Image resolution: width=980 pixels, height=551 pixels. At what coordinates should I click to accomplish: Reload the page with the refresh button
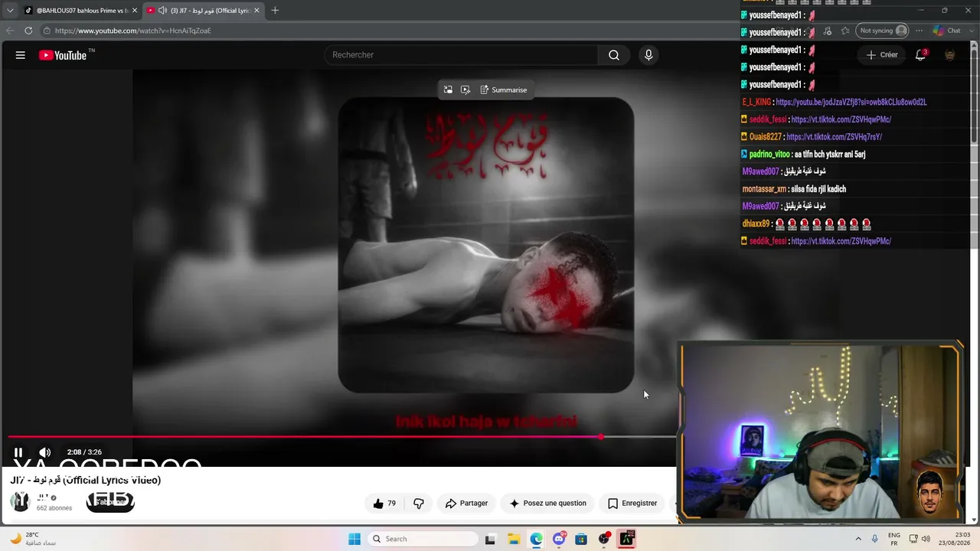click(x=28, y=31)
